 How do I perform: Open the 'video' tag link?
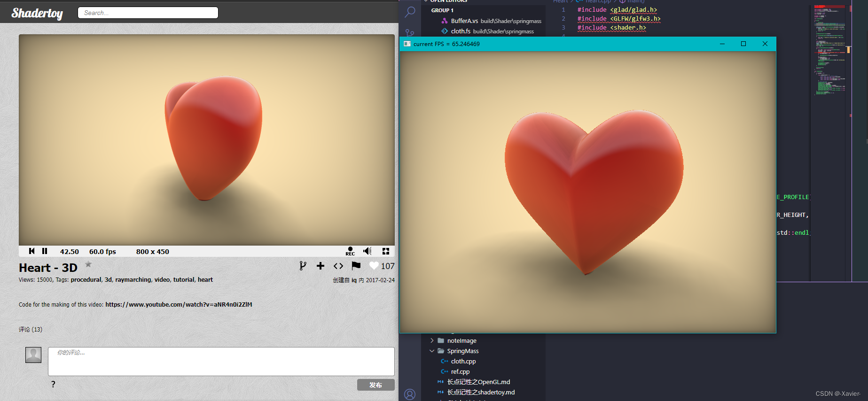coord(162,279)
